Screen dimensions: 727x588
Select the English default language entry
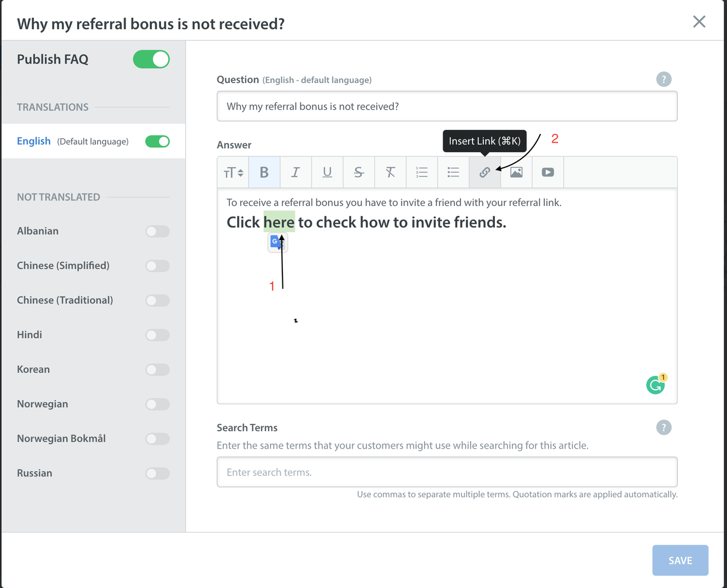pyautogui.click(x=34, y=141)
